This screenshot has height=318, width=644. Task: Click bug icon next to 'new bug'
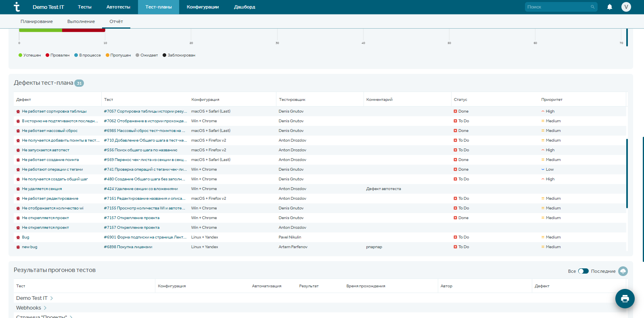[x=18, y=247]
